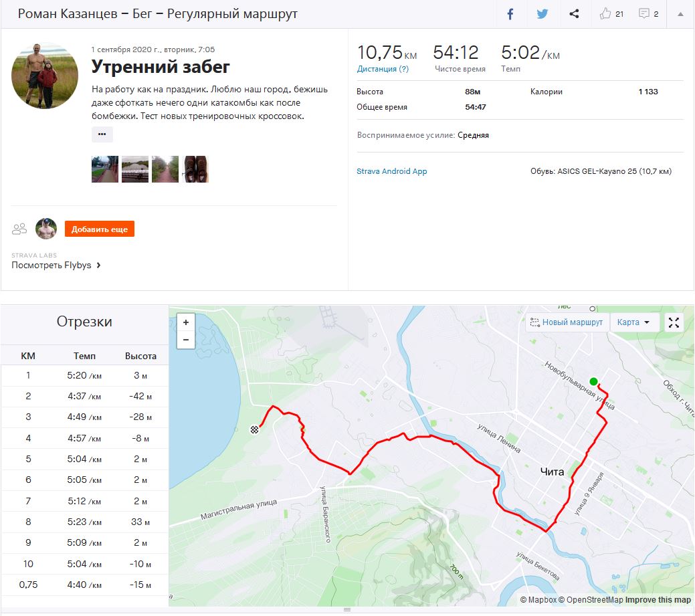Zoom in on the map
This screenshot has width=695, height=616.
(x=185, y=322)
